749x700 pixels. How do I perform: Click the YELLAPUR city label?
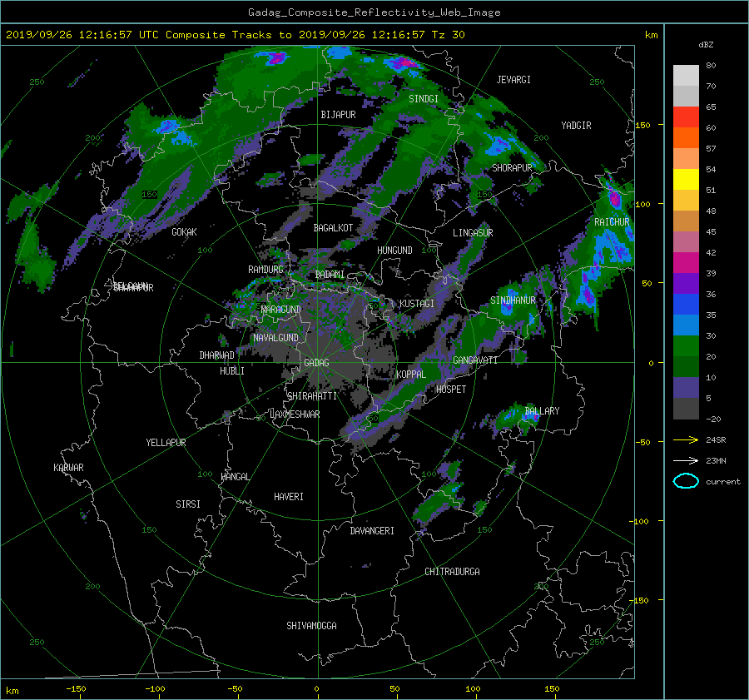(x=166, y=443)
